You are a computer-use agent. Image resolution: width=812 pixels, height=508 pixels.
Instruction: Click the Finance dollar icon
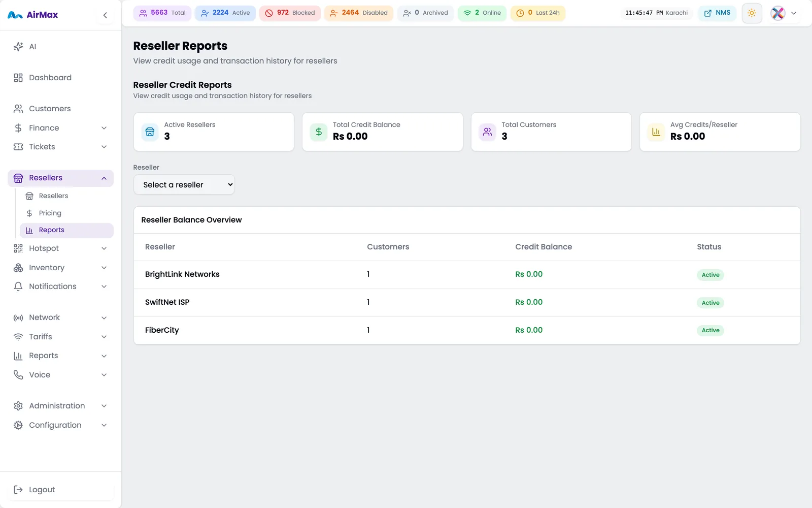coord(18,128)
